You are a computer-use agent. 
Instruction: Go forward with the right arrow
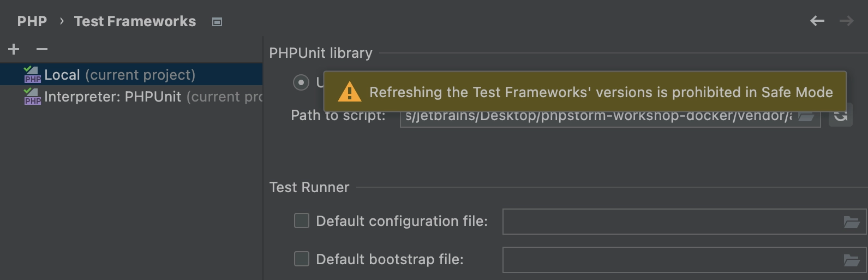[x=846, y=21]
